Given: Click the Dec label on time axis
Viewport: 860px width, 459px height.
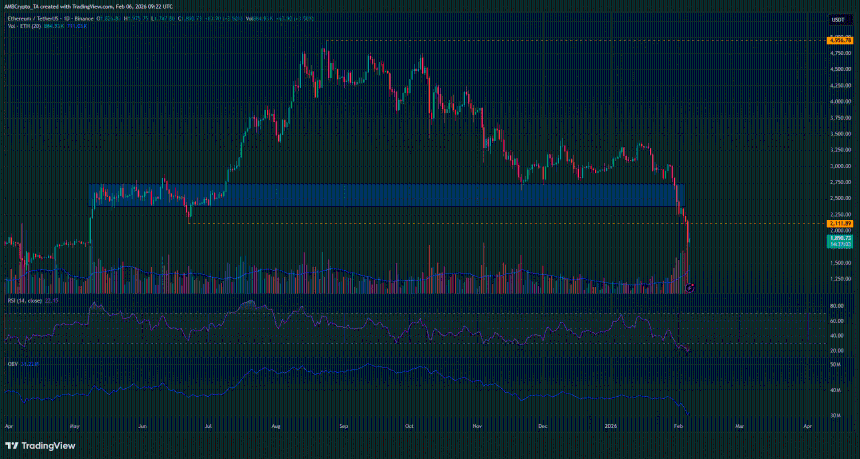Looking at the screenshot, I should [542, 426].
